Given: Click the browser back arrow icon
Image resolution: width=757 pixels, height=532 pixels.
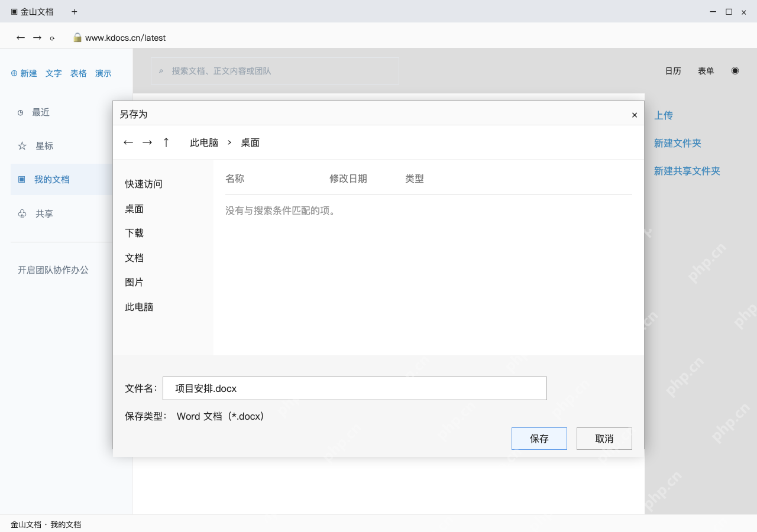Looking at the screenshot, I should point(21,37).
